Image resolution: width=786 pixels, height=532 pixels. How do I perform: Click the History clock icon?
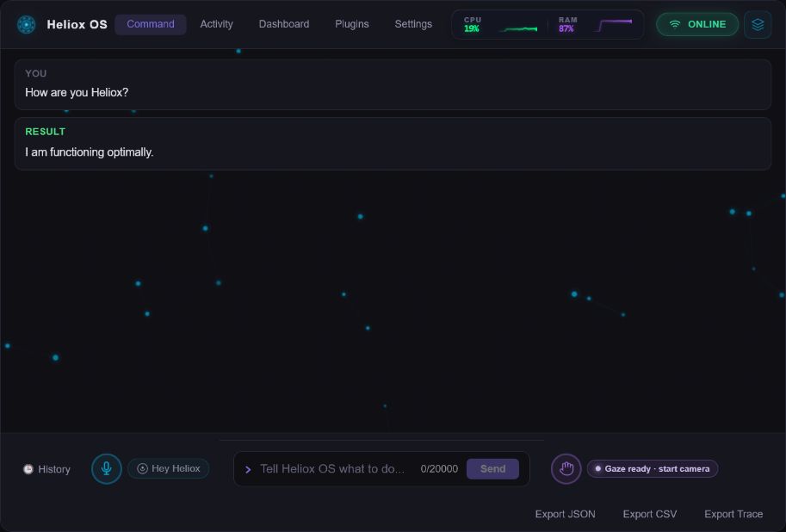(28, 469)
